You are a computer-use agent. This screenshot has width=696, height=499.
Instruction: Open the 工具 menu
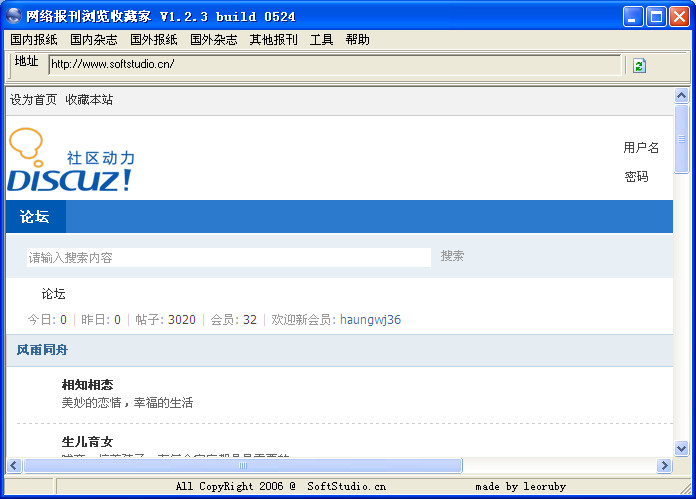tap(321, 40)
